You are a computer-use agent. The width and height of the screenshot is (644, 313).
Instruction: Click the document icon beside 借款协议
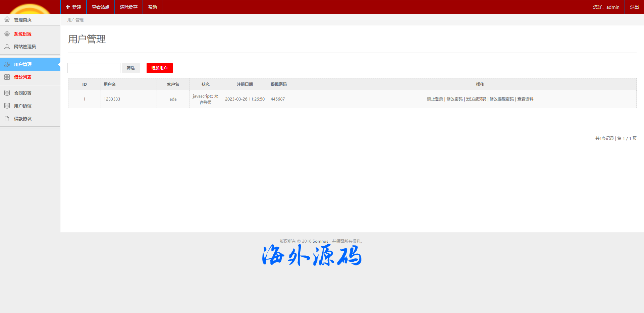7,119
